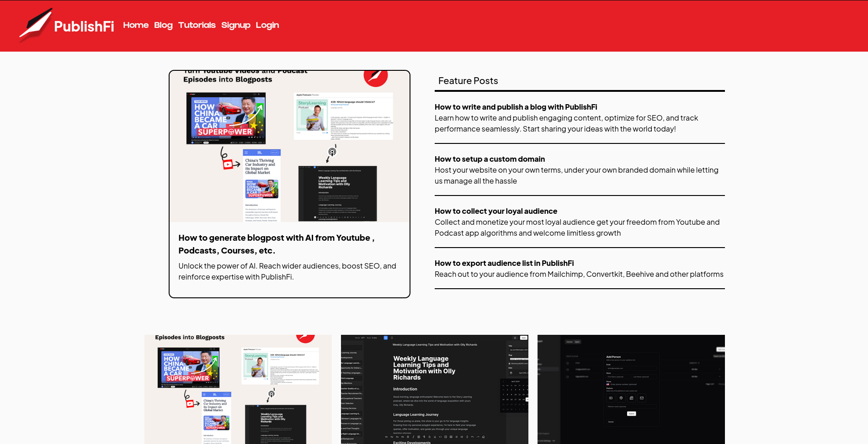Open the Blog menu item
868x444 pixels.
[163, 25]
